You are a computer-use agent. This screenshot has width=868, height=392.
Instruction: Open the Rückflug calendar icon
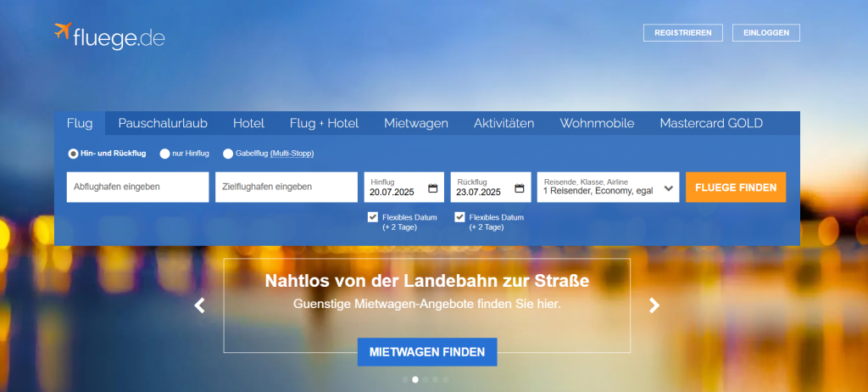[x=519, y=188]
